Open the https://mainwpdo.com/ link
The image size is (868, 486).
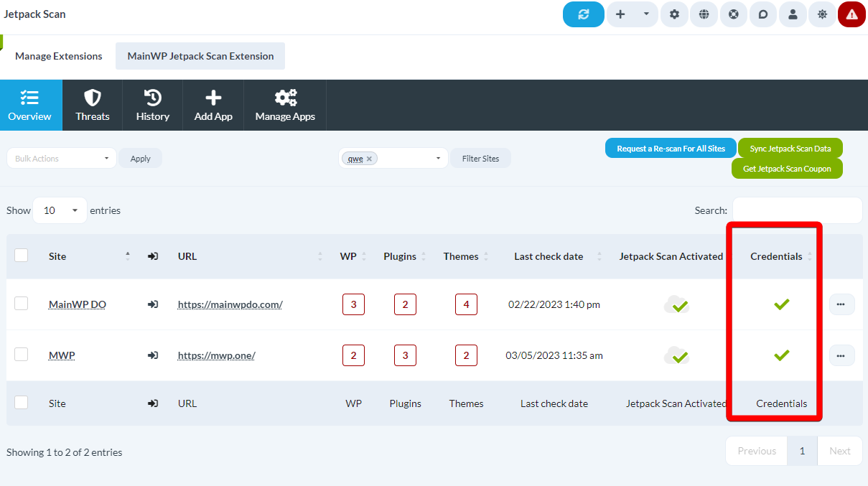230,304
